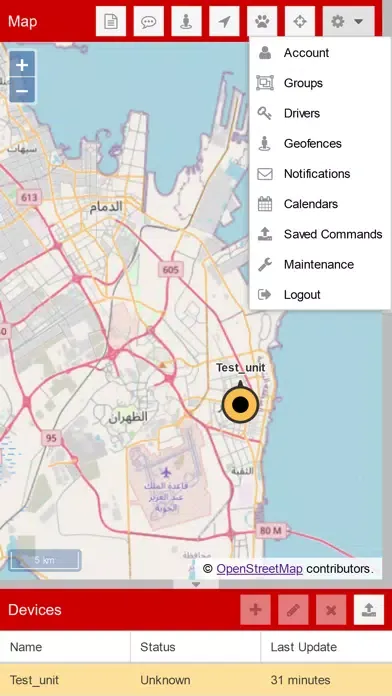The height and width of the screenshot is (696, 392).
Task: Collapse the settings gear dropdown
Action: point(348,21)
